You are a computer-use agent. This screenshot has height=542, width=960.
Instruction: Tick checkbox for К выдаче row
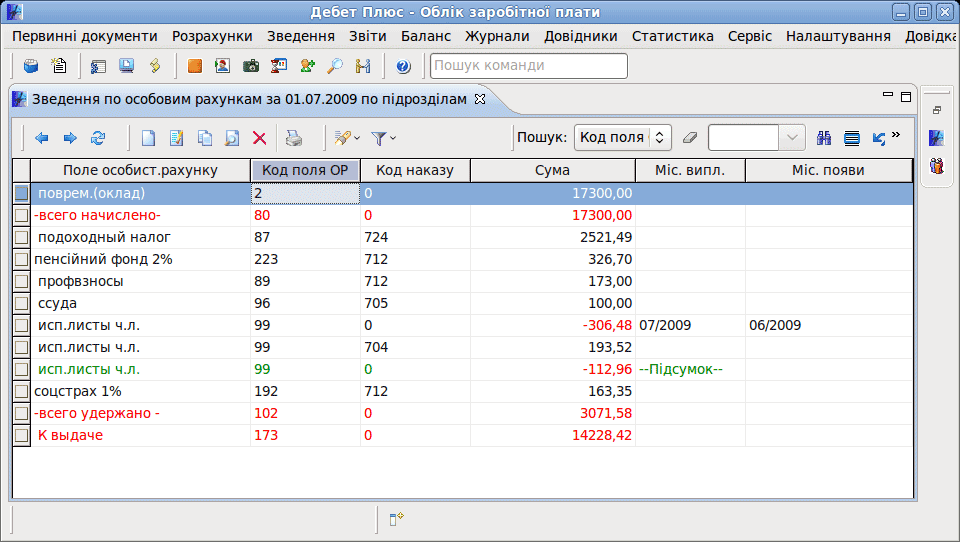click(21, 435)
